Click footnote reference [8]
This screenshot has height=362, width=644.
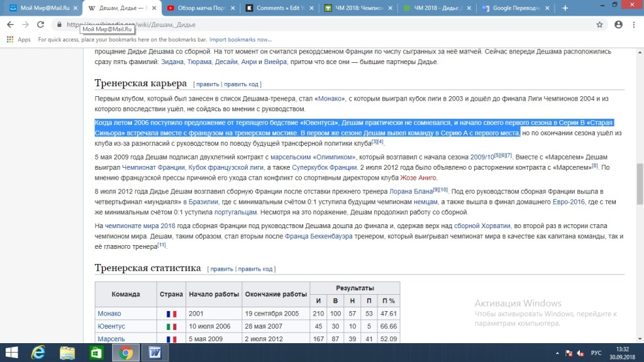(595, 166)
